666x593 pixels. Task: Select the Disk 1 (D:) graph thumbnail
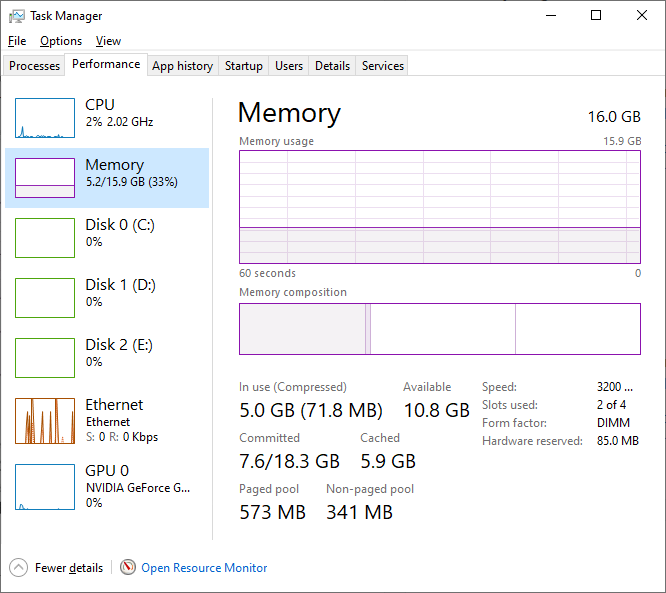click(45, 298)
